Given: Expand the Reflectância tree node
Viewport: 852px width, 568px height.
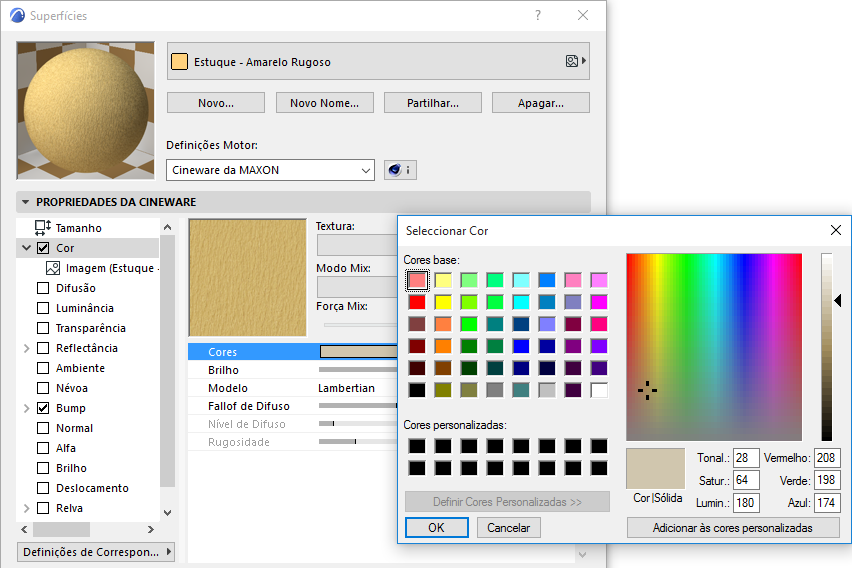Looking at the screenshot, I should 26,348.
